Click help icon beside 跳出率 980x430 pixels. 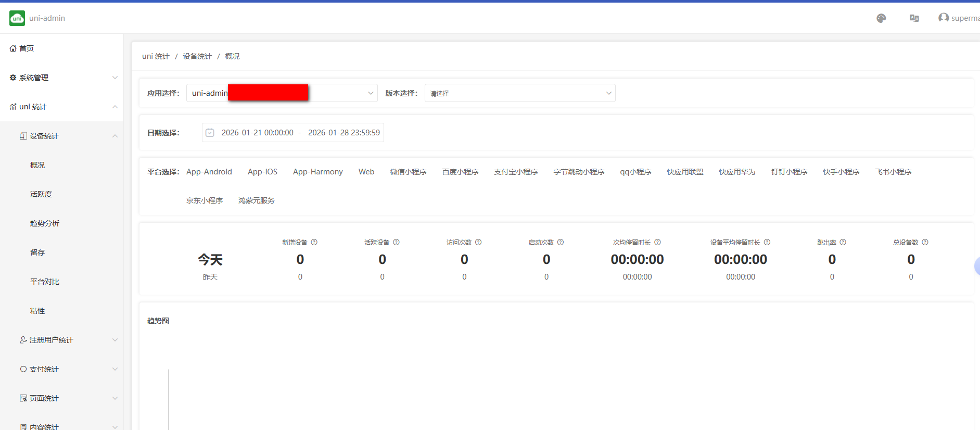843,242
